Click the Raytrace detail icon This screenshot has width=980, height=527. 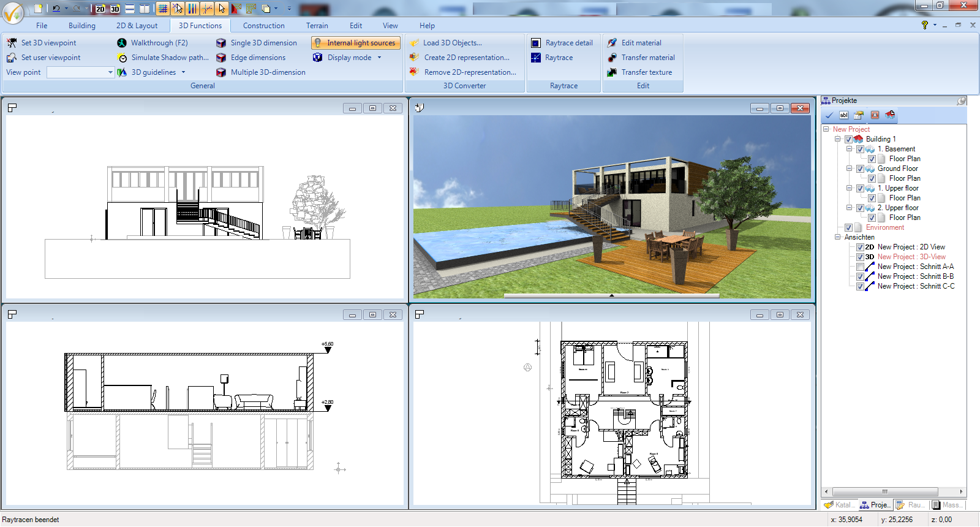click(535, 43)
